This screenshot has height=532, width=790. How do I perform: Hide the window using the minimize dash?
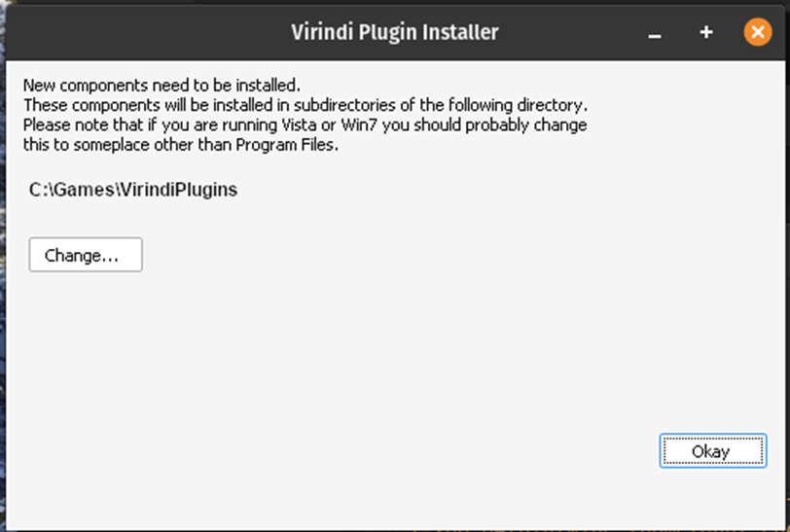pos(655,33)
